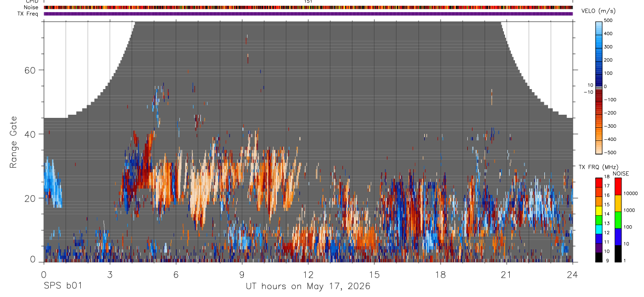Click the black bottom segment of NOISE legend
Viewport: 644px width, 297px height.
coord(617,254)
